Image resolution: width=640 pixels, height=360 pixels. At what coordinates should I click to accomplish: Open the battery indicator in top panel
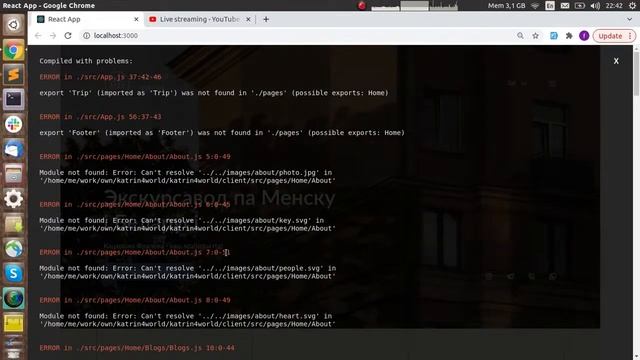tap(580, 6)
